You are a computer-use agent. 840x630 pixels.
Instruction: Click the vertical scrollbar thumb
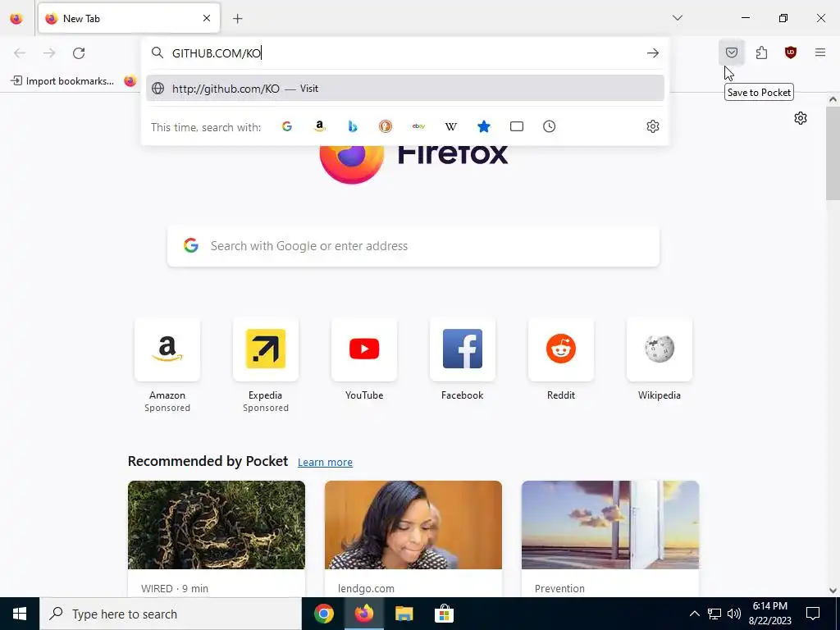tap(833, 153)
